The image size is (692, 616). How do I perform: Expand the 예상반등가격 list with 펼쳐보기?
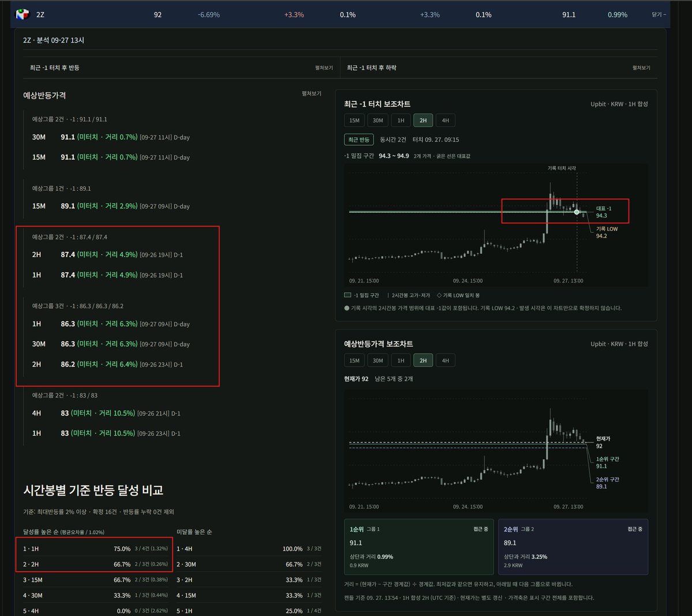(311, 93)
